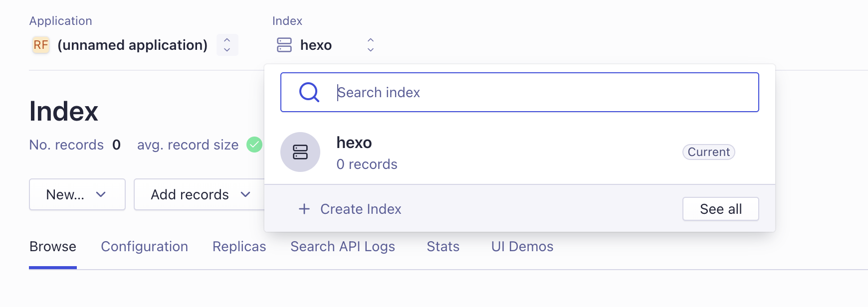Open the Stats tab
868x307 pixels.
pyautogui.click(x=442, y=246)
